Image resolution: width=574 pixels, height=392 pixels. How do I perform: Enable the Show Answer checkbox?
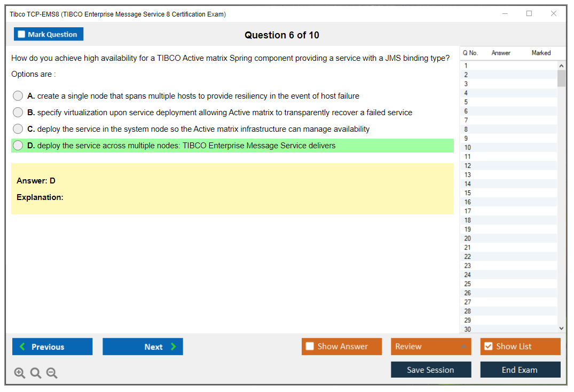[310, 347]
